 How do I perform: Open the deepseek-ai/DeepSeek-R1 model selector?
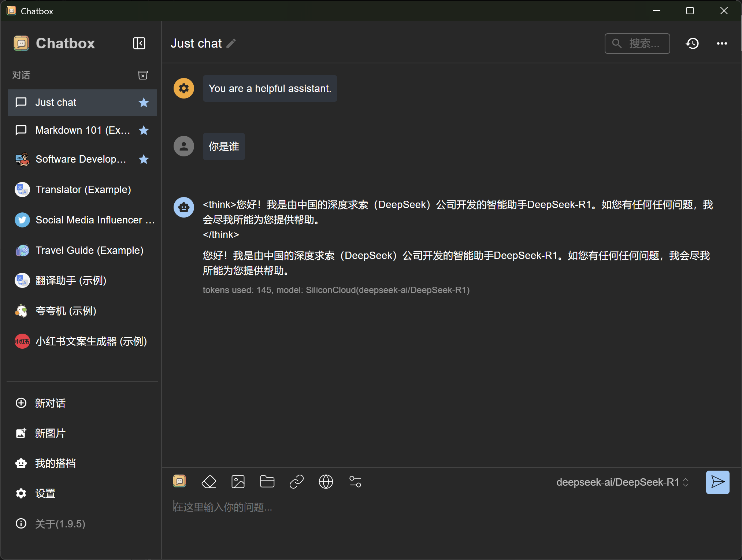[x=622, y=482]
